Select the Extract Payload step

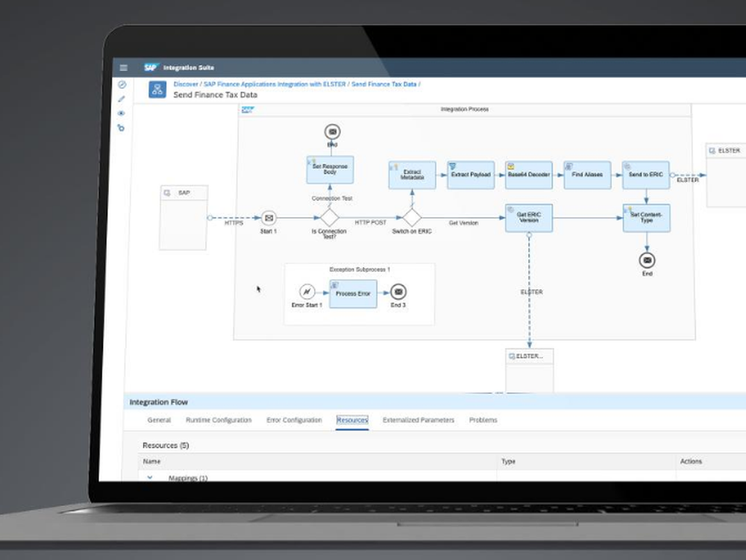[x=471, y=175]
